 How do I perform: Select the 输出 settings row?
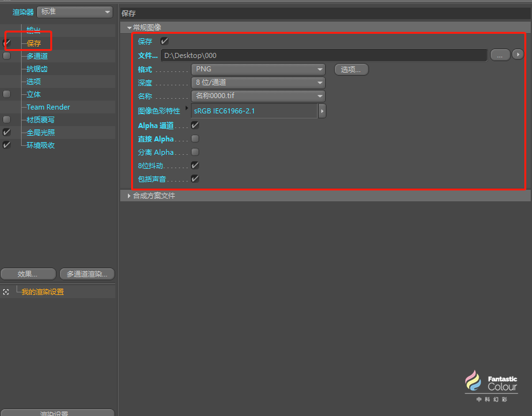[x=33, y=30]
